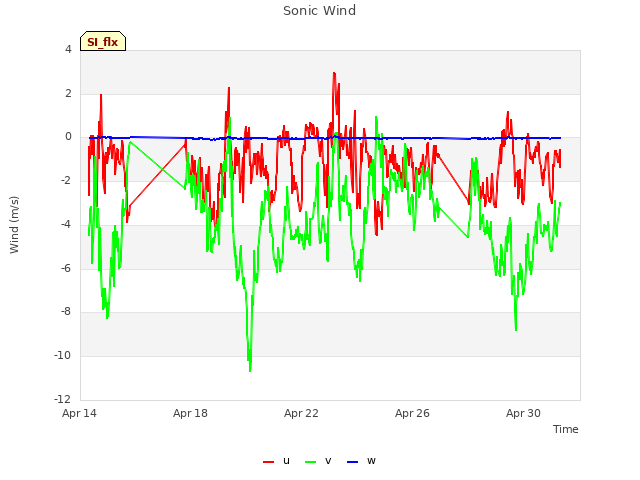Click the -4 y-axis tick label
The width and height of the screenshot is (640, 480).
(x=66, y=224)
